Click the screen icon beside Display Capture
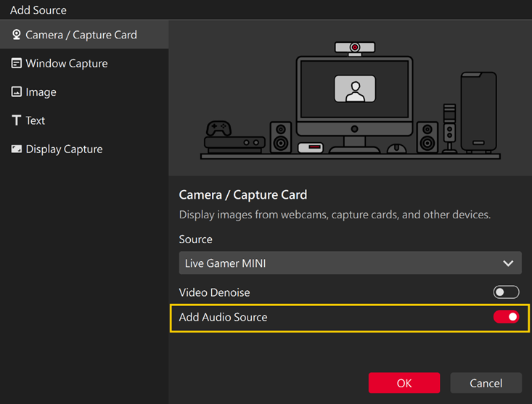 (x=16, y=149)
